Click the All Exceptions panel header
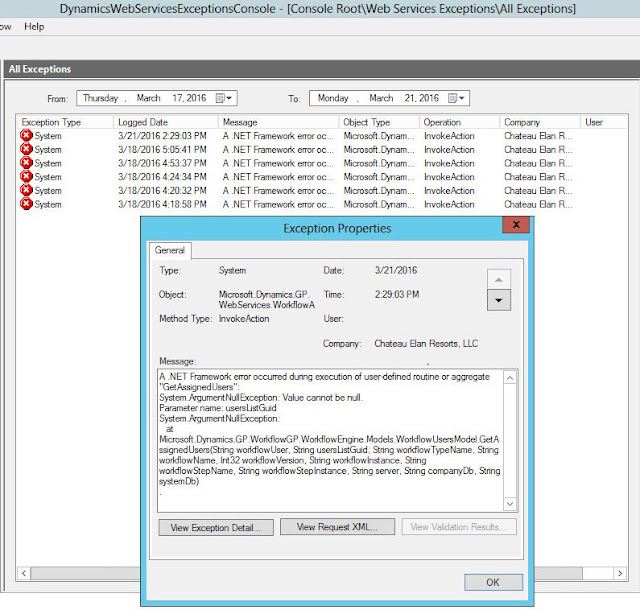The image size is (640, 610). (x=322, y=69)
